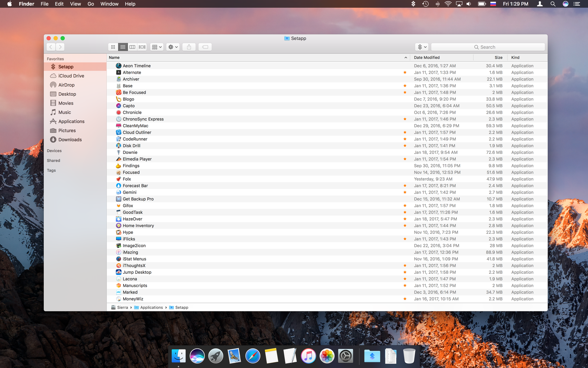The width and height of the screenshot is (588, 368).
Task: Select the Gemini app icon
Action: pyautogui.click(x=119, y=192)
